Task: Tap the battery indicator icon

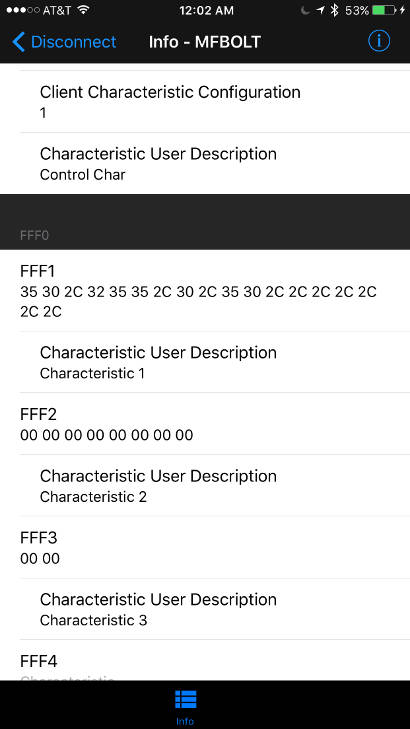Action: coord(385,11)
